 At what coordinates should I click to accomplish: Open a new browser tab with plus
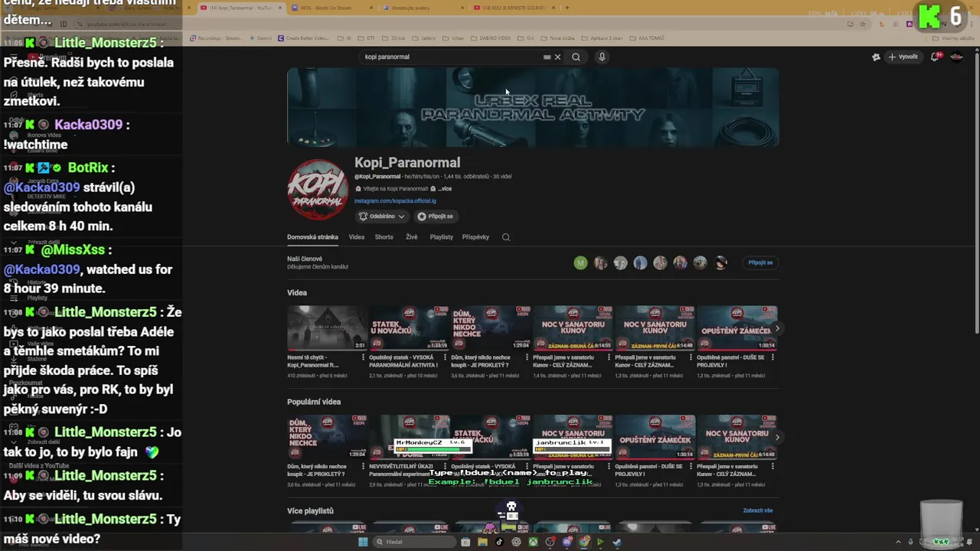click(567, 8)
